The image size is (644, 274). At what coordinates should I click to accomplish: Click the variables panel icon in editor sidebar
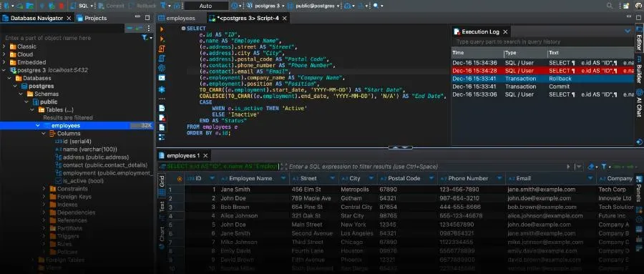coord(162,127)
